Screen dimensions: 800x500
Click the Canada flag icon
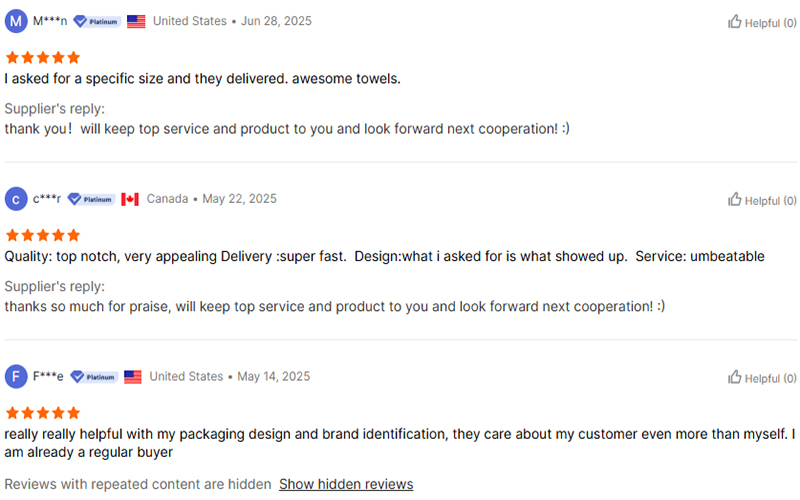click(x=130, y=199)
